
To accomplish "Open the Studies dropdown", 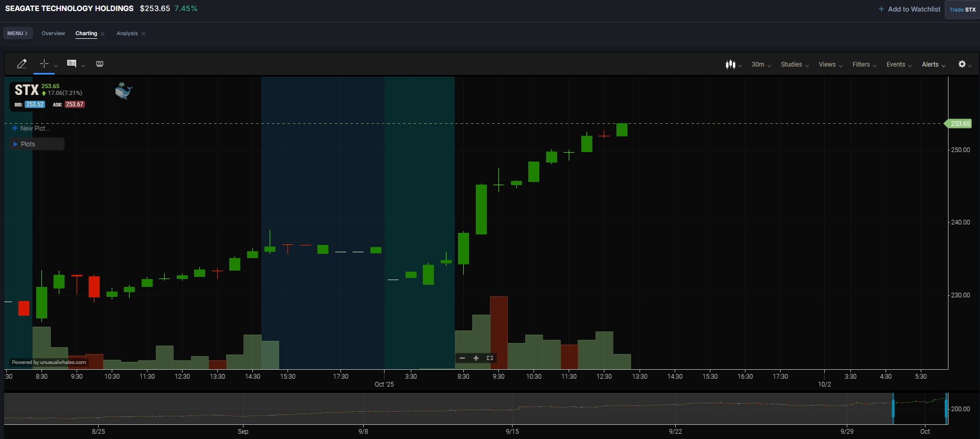I will click(x=795, y=65).
